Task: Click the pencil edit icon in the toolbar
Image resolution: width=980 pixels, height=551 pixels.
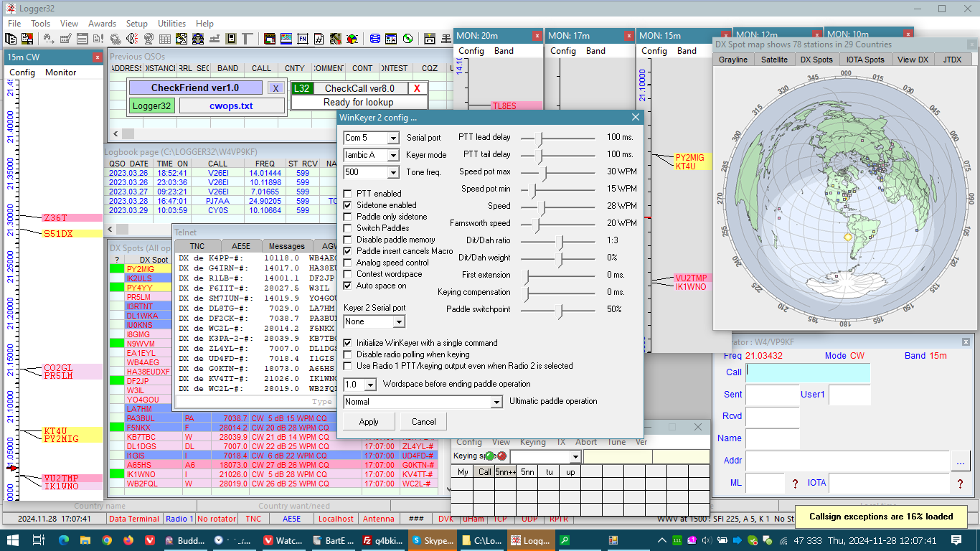Action: click(x=65, y=38)
